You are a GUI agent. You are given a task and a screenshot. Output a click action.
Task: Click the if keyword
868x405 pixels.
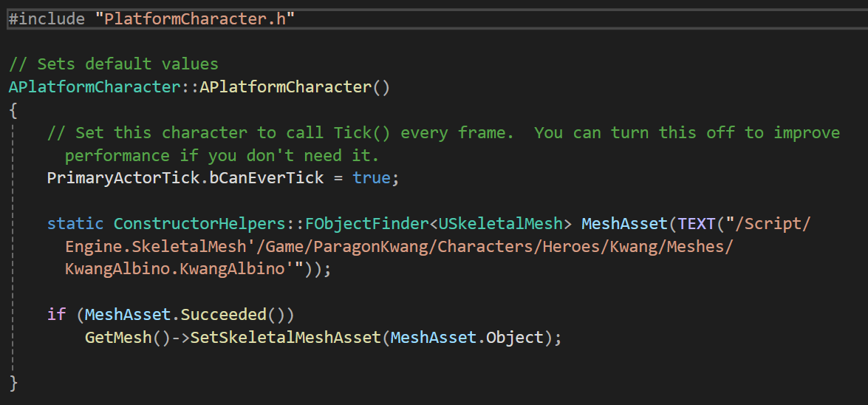point(56,315)
